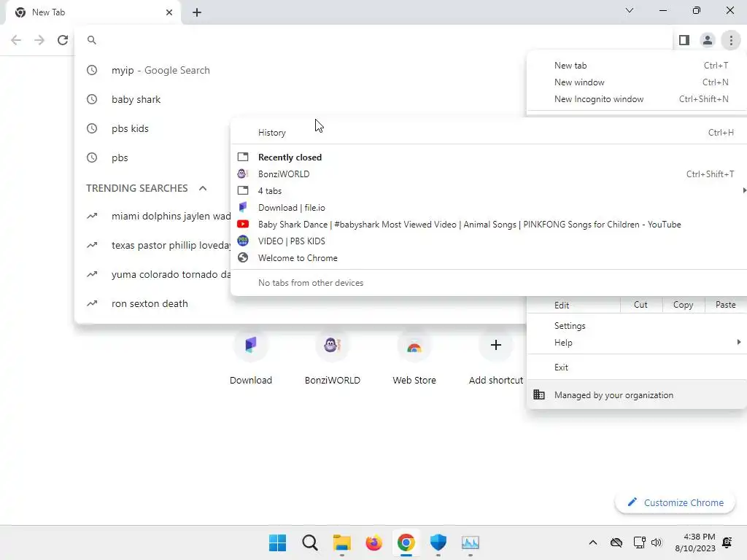
Task: Click the Paste button
Action: point(726,305)
